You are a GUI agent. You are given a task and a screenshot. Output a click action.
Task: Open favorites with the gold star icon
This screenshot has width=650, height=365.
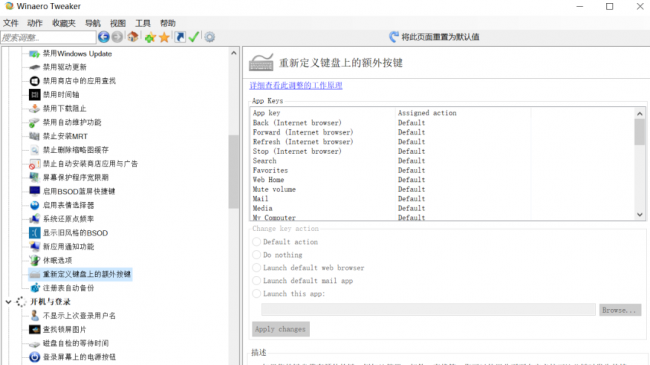(164, 38)
